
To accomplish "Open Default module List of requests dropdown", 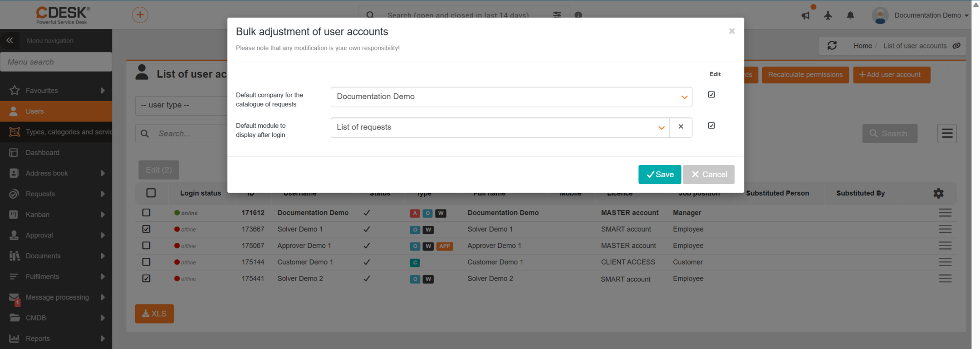I will point(500,127).
